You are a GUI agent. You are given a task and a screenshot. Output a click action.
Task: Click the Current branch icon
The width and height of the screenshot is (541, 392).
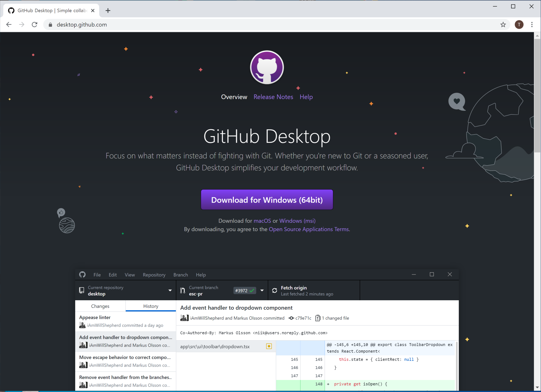(183, 290)
